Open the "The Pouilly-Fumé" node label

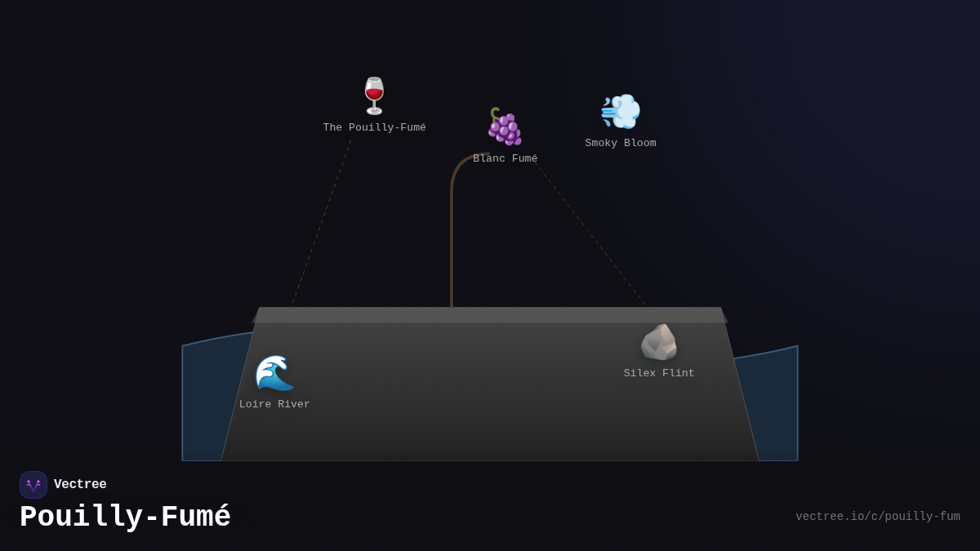point(374,128)
